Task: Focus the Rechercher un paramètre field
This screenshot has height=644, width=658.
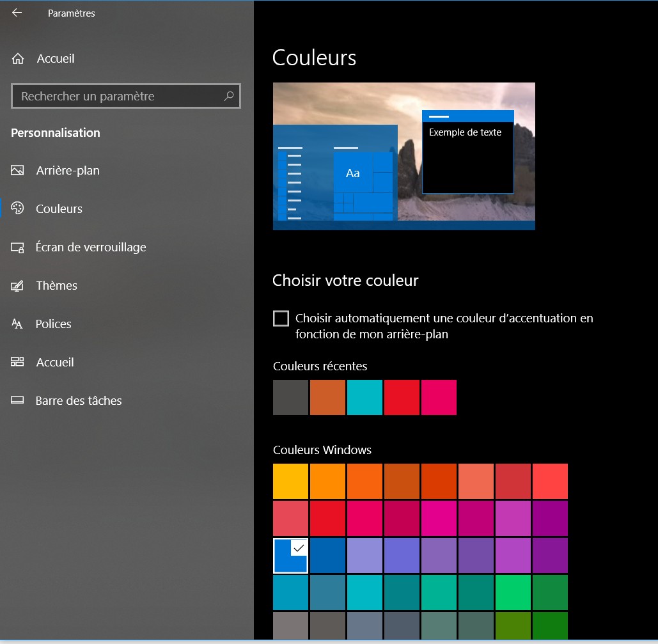Action: click(118, 97)
